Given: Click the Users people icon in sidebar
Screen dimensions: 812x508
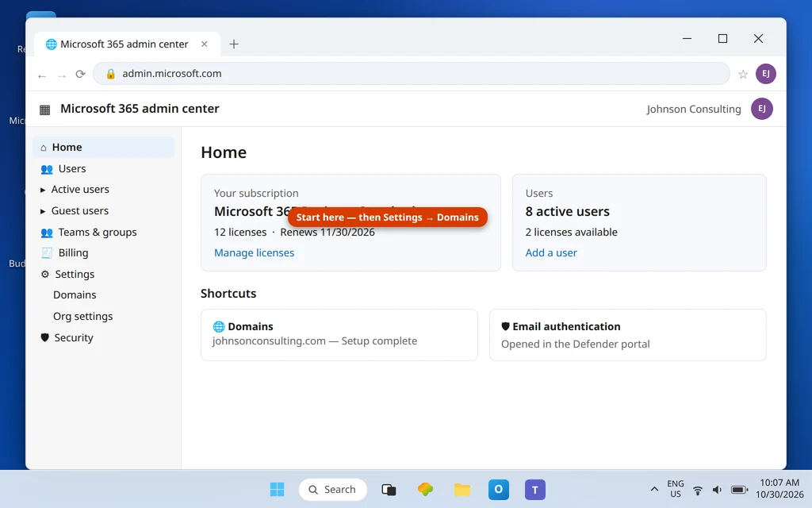Looking at the screenshot, I should (x=47, y=169).
